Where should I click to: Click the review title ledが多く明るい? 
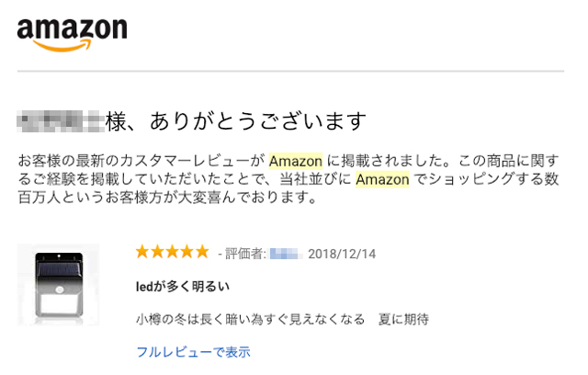point(183,287)
